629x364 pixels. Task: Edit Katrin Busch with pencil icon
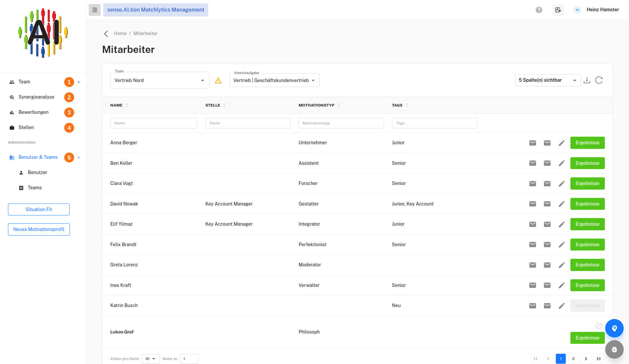(x=562, y=306)
